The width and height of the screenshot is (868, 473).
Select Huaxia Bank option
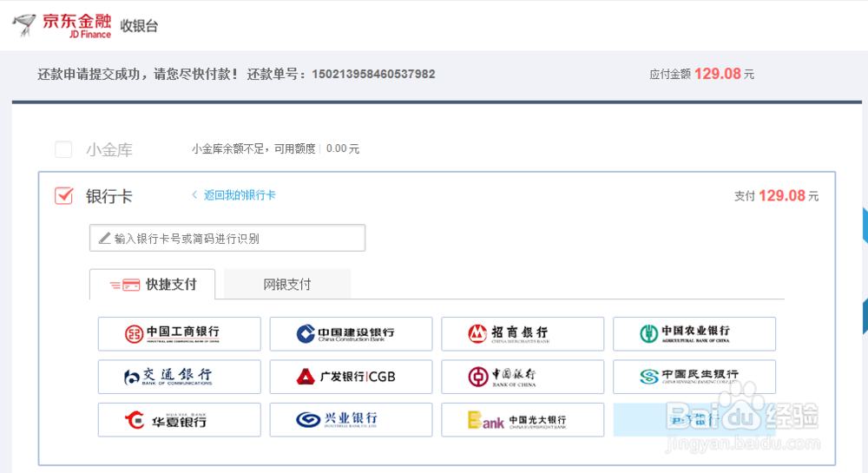click(180, 420)
